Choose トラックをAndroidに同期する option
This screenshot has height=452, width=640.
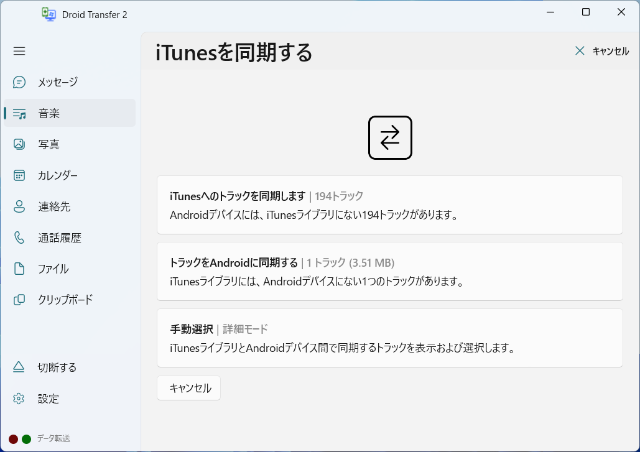[x=390, y=272]
